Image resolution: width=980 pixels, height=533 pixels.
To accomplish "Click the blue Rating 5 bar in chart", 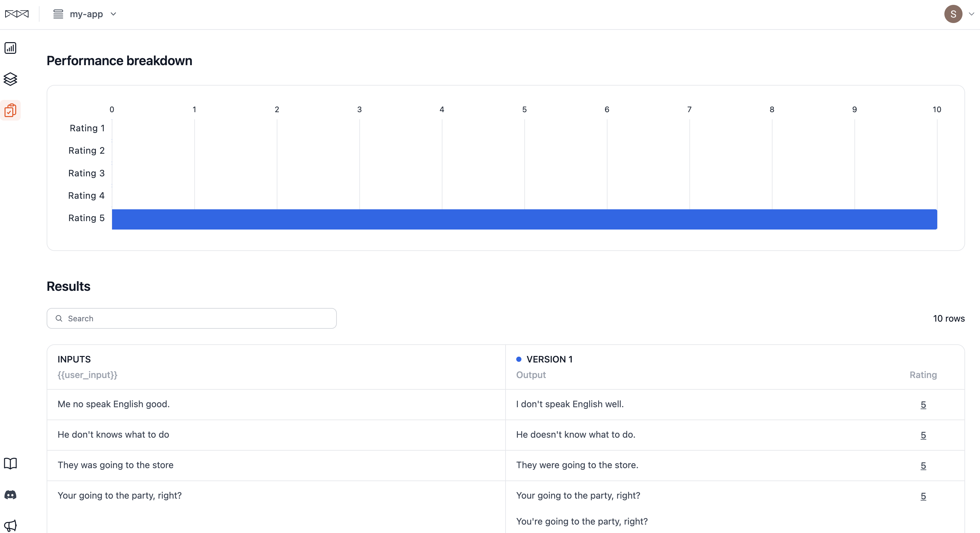I will point(524,219).
